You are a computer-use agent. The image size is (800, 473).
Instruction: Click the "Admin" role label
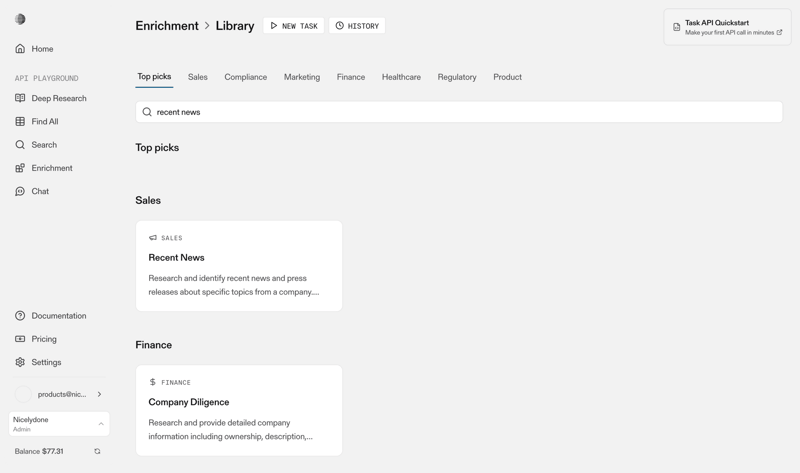click(22, 429)
